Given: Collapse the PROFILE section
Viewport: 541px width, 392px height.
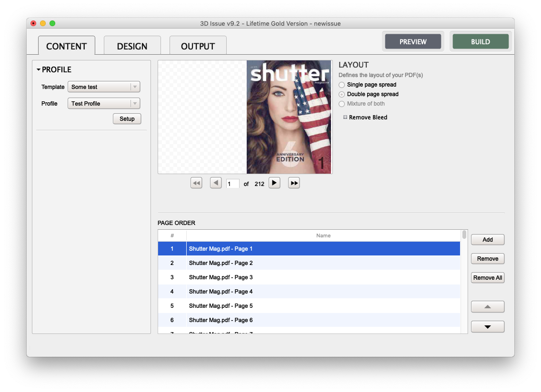Looking at the screenshot, I should tap(39, 70).
